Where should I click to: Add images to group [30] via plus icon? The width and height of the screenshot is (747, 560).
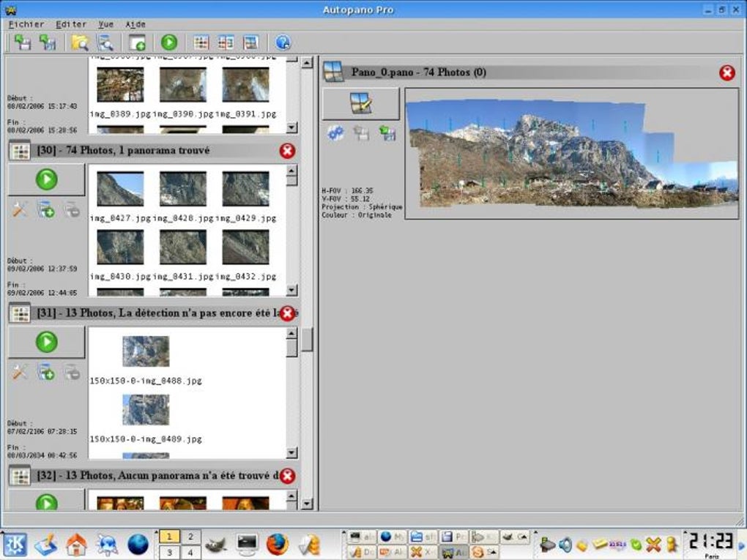[x=46, y=209]
